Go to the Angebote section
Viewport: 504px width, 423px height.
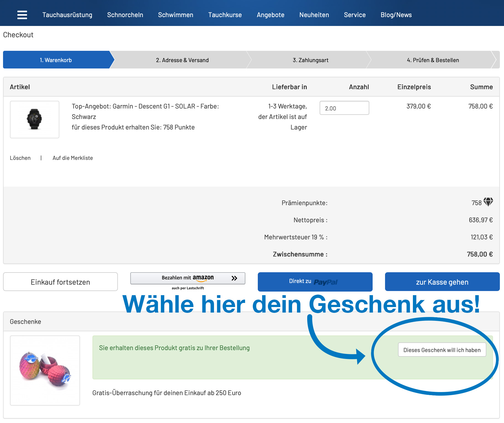point(270,15)
